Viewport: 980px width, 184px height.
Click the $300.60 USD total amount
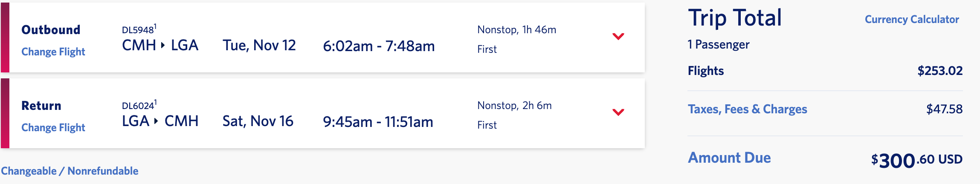[x=916, y=161]
